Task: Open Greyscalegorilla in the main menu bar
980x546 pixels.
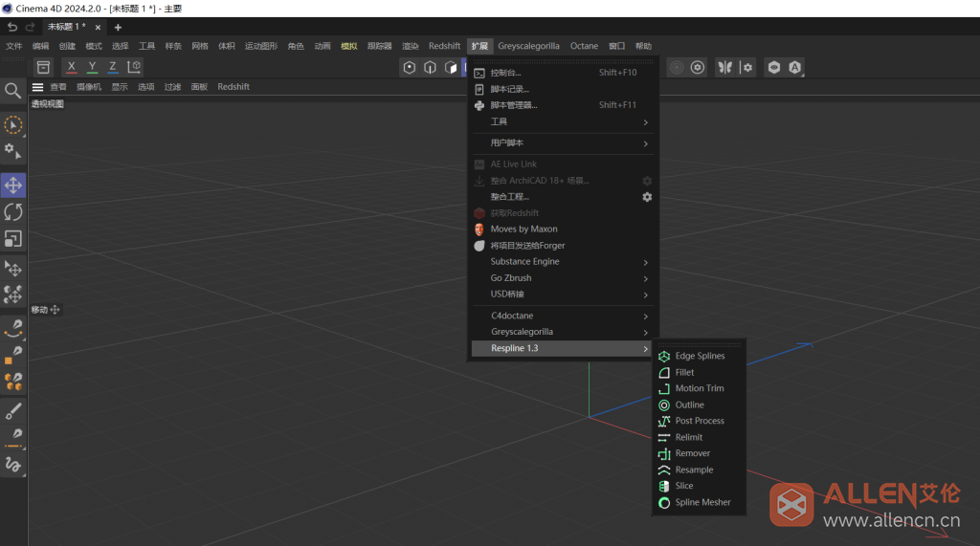Action: click(528, 46)
